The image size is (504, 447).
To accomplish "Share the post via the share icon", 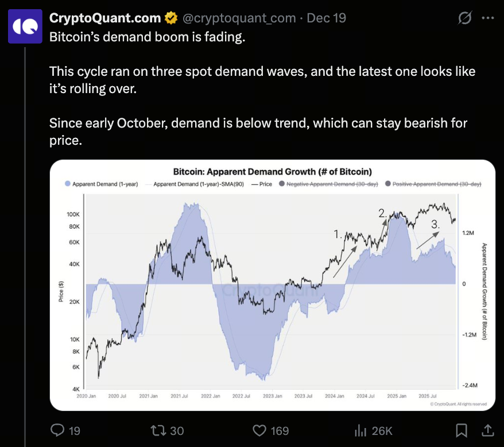I will [487, 430].
